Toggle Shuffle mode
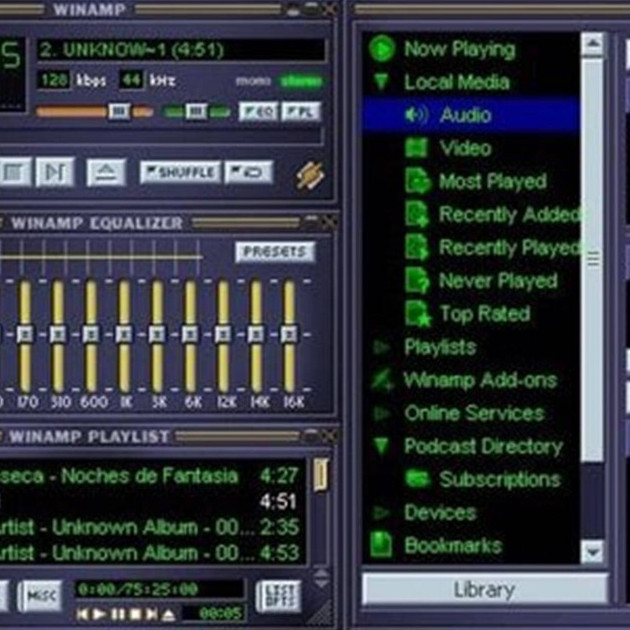Viewport: 630px width, 630px height. click(x=180, y=172)
